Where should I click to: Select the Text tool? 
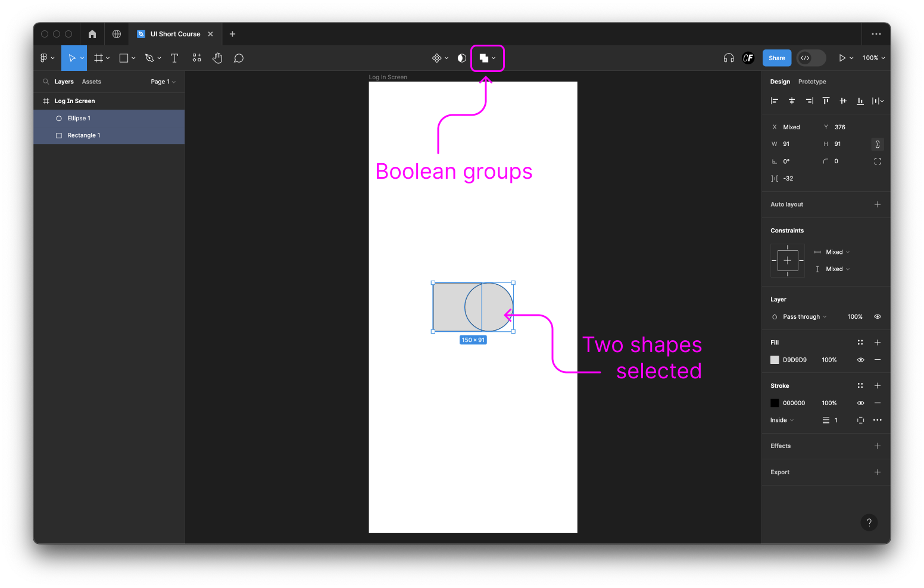[x=174, y=58]
